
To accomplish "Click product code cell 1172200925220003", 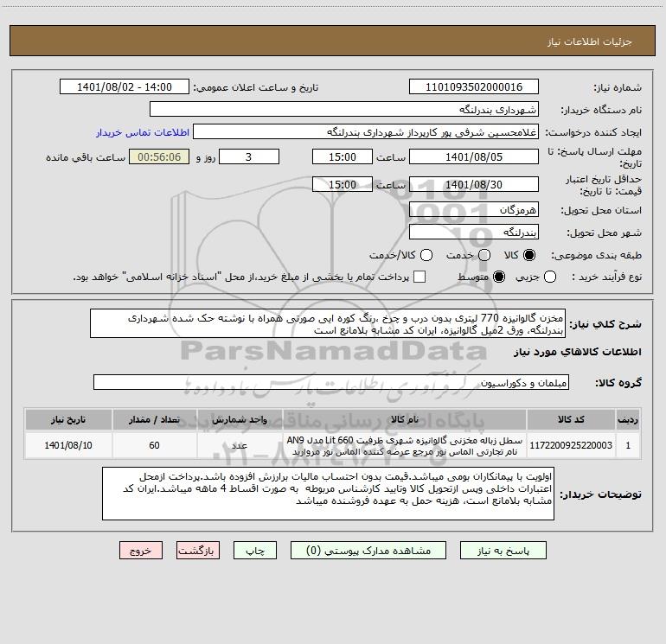I will pyautogui.click(x=571, y=445).
